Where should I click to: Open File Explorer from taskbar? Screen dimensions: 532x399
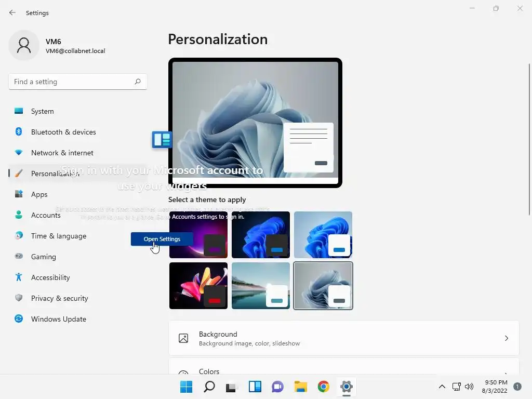pyautogui.click(x=301, y=387)
